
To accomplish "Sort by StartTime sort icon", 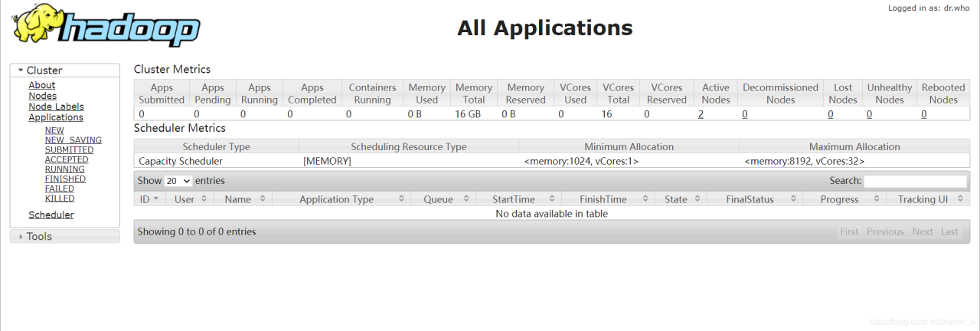I will tap(548, 198).
